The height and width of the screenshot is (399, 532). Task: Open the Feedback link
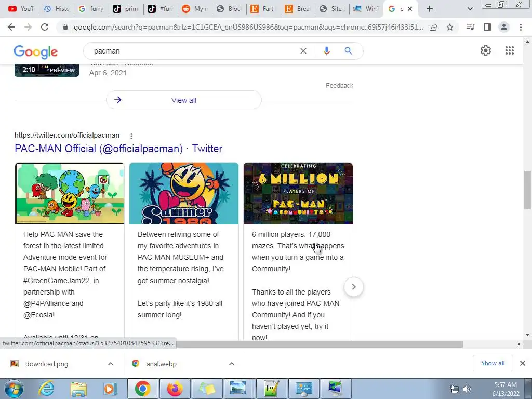click(339, 86)
